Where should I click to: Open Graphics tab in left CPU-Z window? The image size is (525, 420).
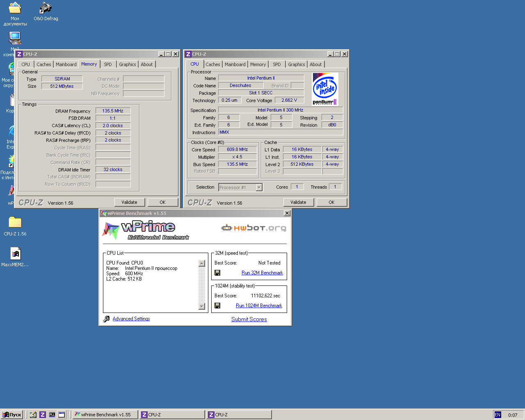point(128,64)
